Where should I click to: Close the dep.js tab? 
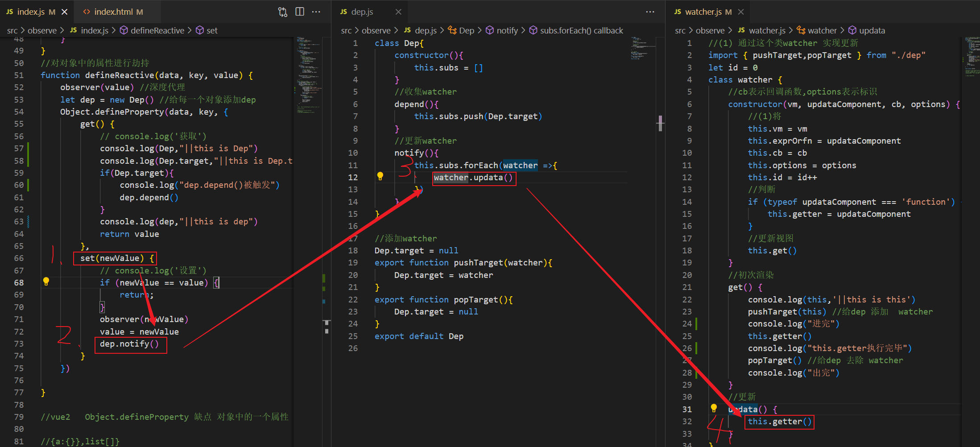[x=398, y=12]
